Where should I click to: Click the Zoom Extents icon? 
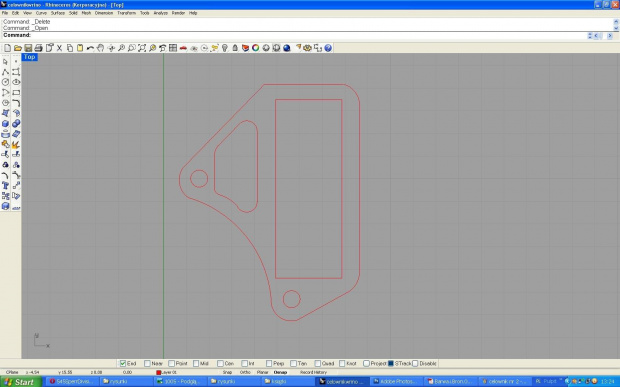(142, 48)
